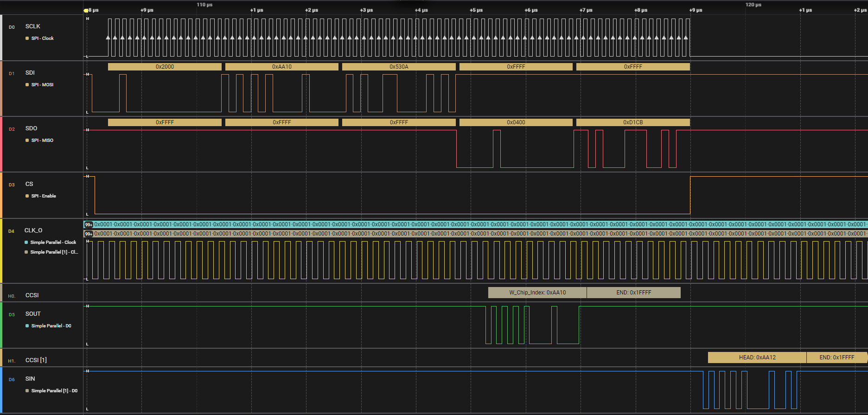Select the W_Chip_Index: 0xAA10 frame in CCSI
The width and height of the screenshot is (868, 415).
[537, 293]
